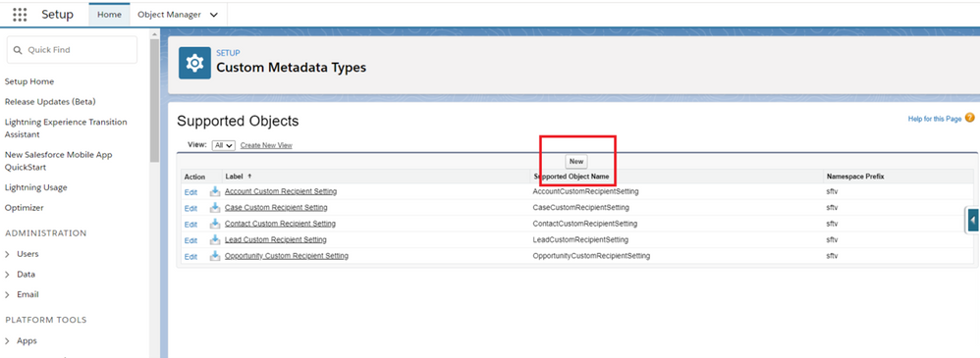Screen dimensions: 980x358
Task: Switch to the Home tab
Action: click(x=109, y=15)
